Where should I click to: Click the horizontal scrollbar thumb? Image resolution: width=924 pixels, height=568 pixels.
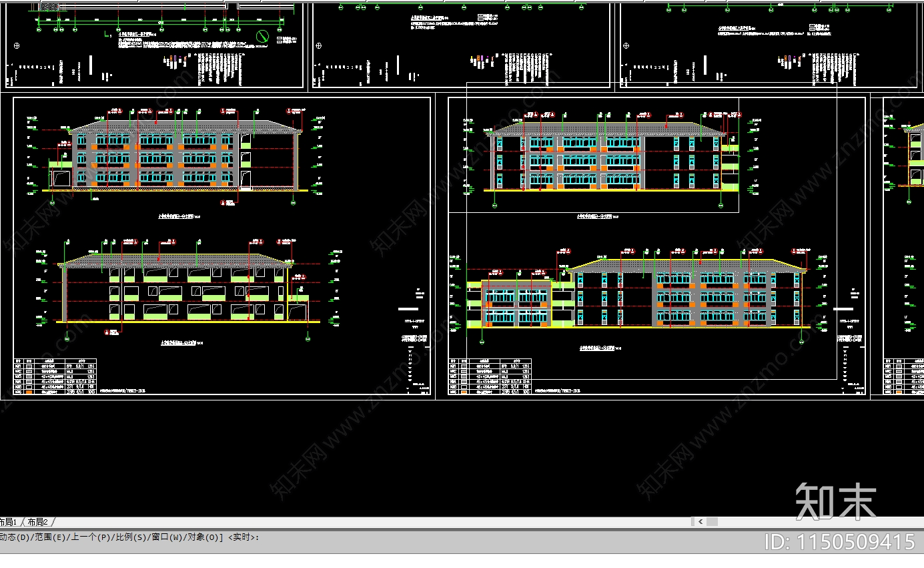[712, 522]
